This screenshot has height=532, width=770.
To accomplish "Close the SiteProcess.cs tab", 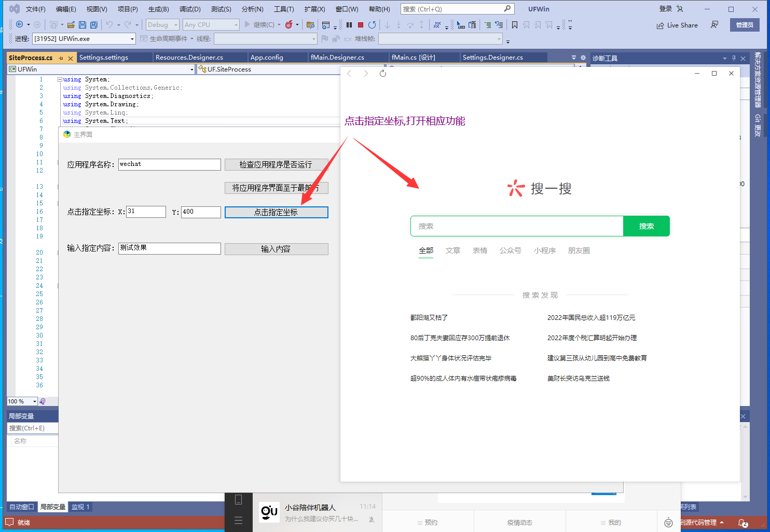I will point(71,58).
